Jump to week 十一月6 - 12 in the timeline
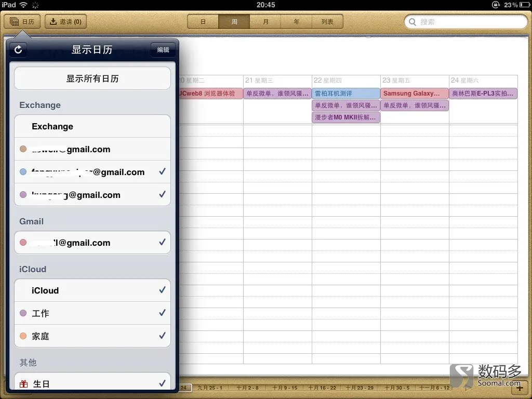This screenshot has width=532, height=399. coord(434,388)
